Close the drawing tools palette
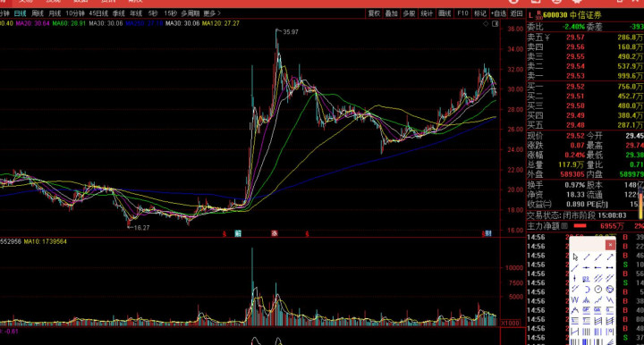The width and height of the screenshot is (644, 345). (x=610, y=245)
